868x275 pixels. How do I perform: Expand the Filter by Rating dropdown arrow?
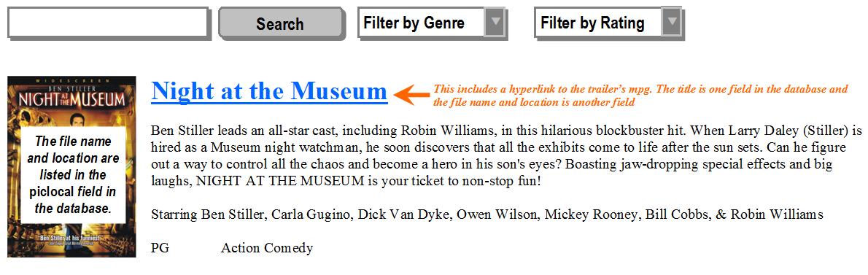click(671, 23)
